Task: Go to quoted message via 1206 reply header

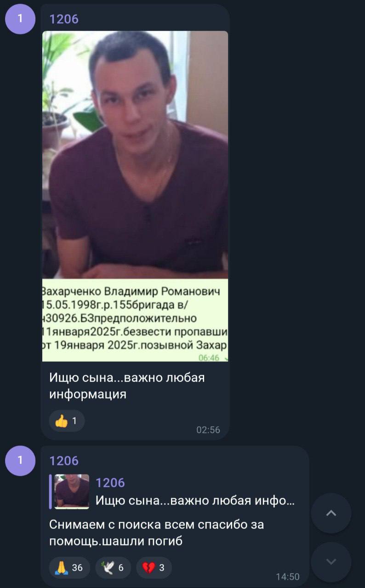Action: 110,482
